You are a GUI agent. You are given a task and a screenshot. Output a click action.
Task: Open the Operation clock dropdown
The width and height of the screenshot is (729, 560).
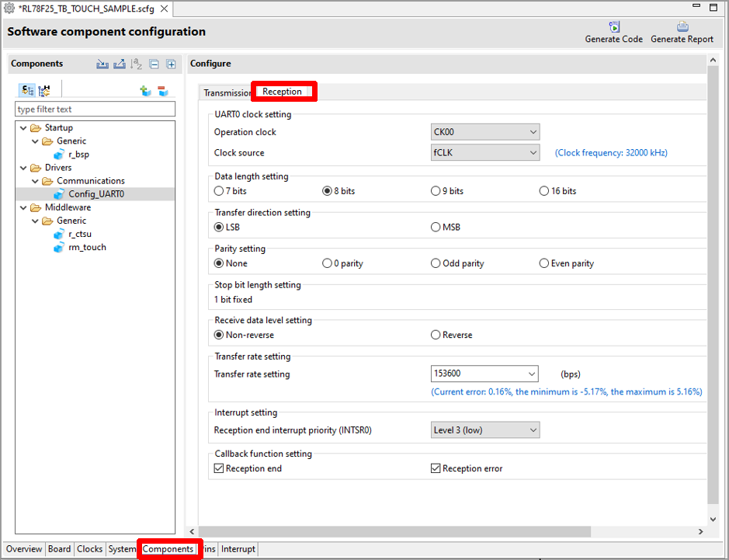pyautogui.click(x=485, y=132)
